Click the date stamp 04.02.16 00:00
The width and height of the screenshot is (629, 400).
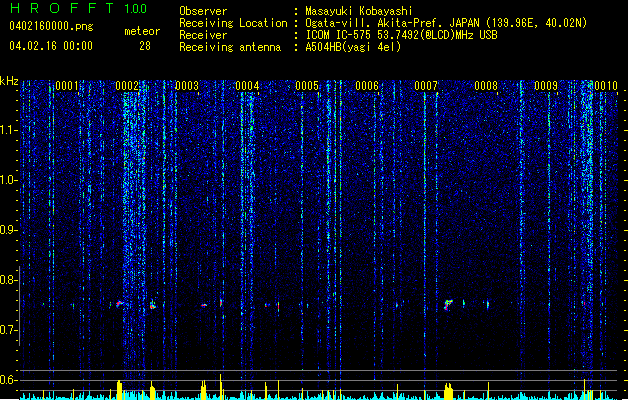tap(51, 46)
